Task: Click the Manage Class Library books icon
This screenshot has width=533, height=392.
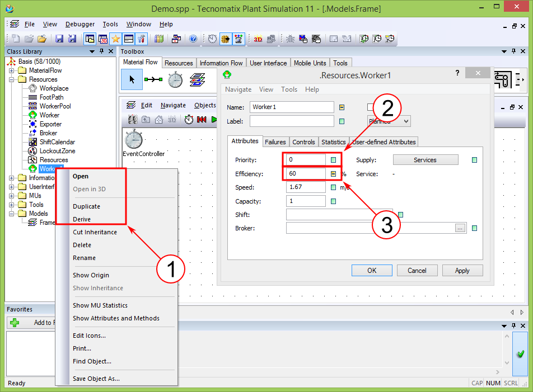Action: coord(159,39)
